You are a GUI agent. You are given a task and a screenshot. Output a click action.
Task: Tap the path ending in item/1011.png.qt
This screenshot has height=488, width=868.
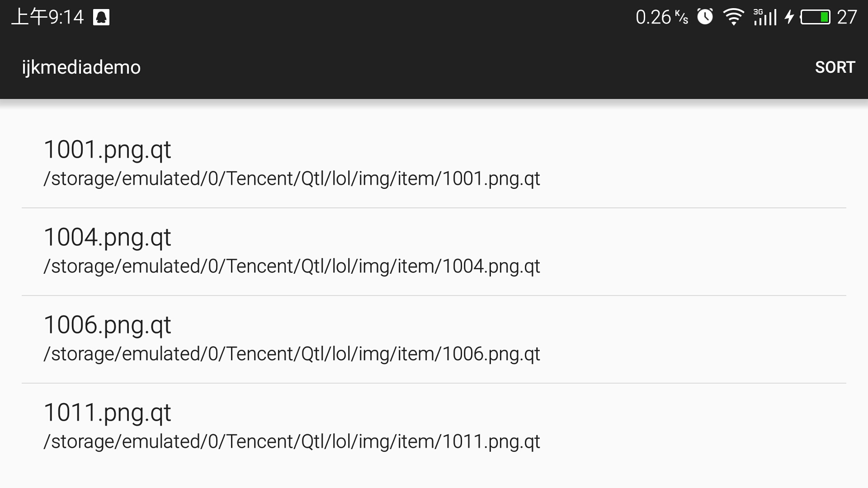(x=292, y=442)
